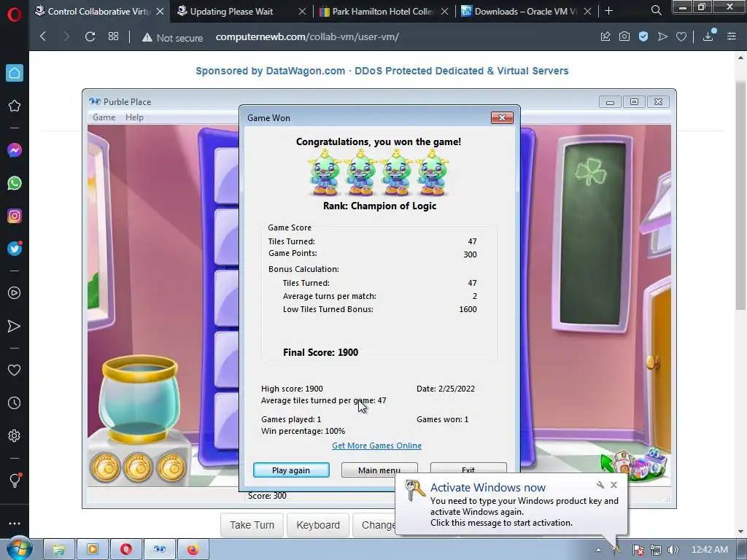747x560 pixels.
Task: Open Windows Explorer from the VM taskbar
Action: click(59, 550)
